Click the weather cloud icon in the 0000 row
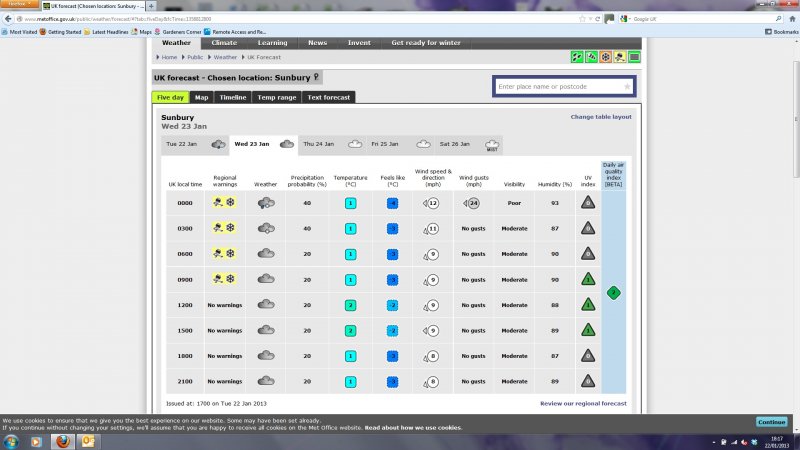This screenshot has width=800, height=450. tap(266, 203)
